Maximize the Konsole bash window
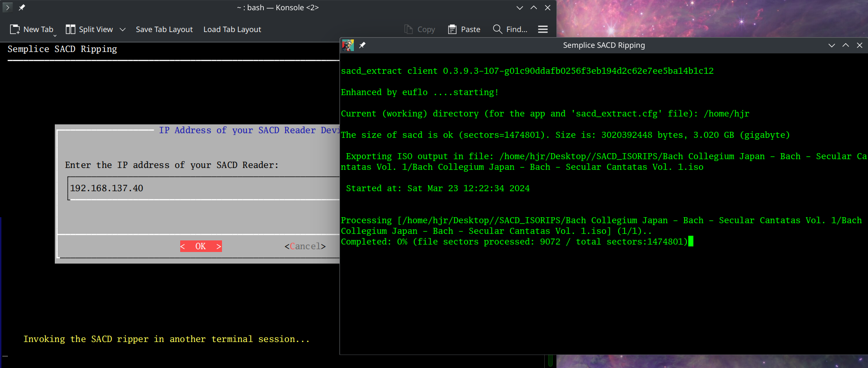 [534, 7]
